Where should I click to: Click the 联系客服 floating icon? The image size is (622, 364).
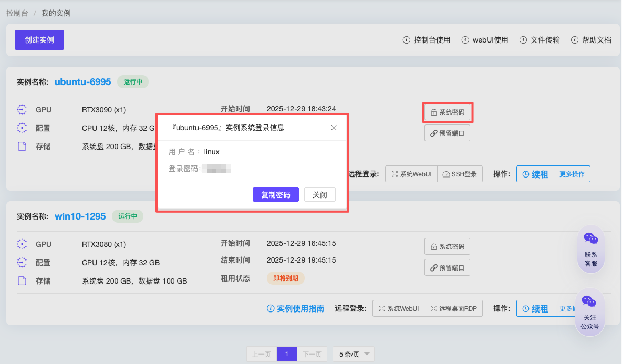[x=590, y=250]
